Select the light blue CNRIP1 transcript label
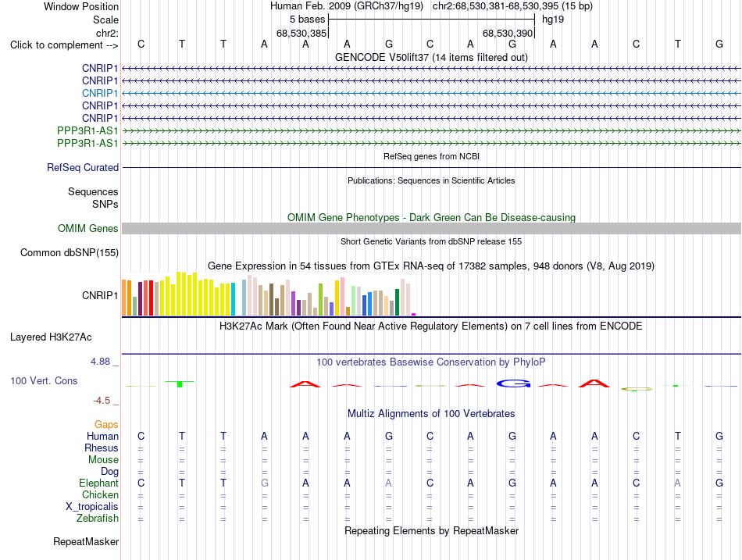 [x=100, y=93]
